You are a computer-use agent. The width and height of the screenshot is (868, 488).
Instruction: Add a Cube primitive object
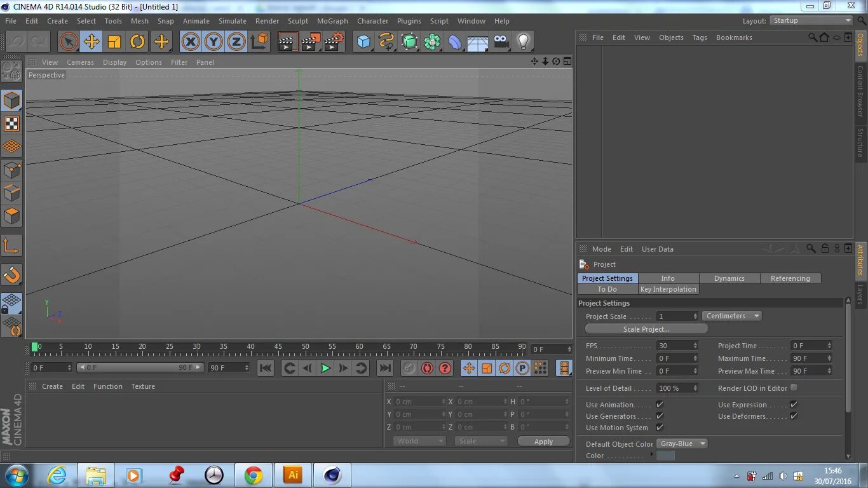pyautogui.click(x=363, y=42)
